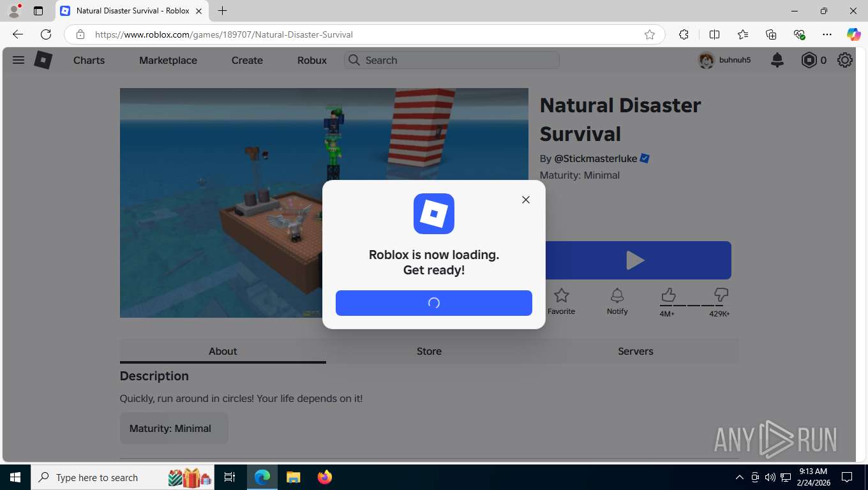
Task: Open Microsoft Edge from the taskbar
Action: (262, 477)
